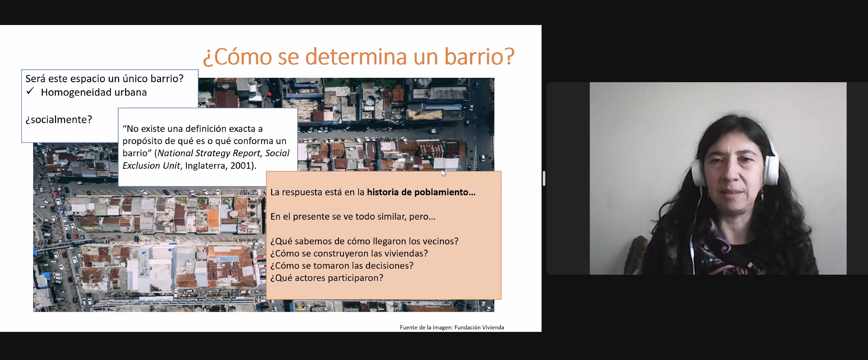
Task: Select the speaker's webcam video tile
Action: coord(717,178)
